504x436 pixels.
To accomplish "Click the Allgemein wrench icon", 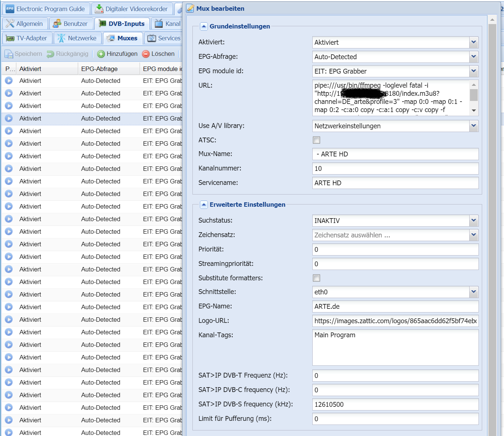I will pyautogui.click(x=10, y=24).
